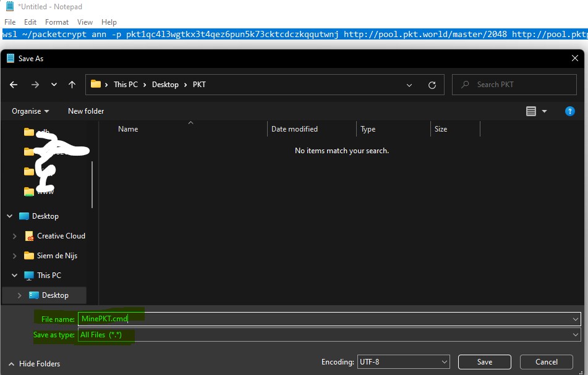Sort by the Type column
Viewport: 588px width, 375px height.
pyautogui.click(x=368, y=129)
